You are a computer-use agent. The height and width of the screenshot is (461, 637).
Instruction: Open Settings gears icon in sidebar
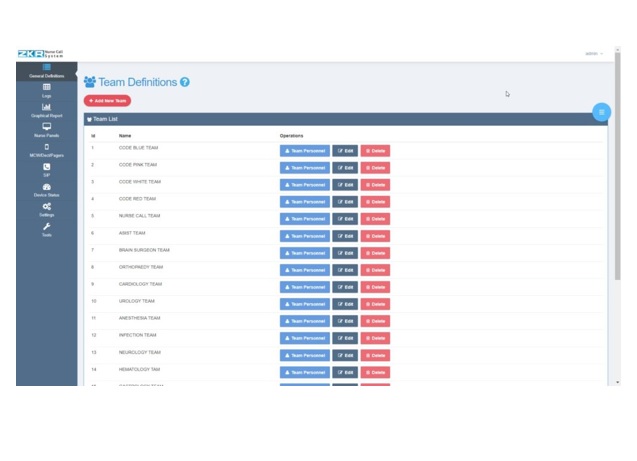click(x=46, y=207)
